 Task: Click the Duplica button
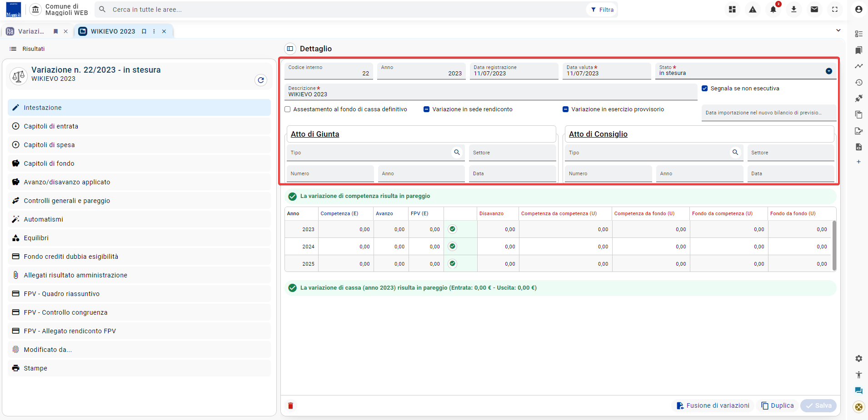778,406
